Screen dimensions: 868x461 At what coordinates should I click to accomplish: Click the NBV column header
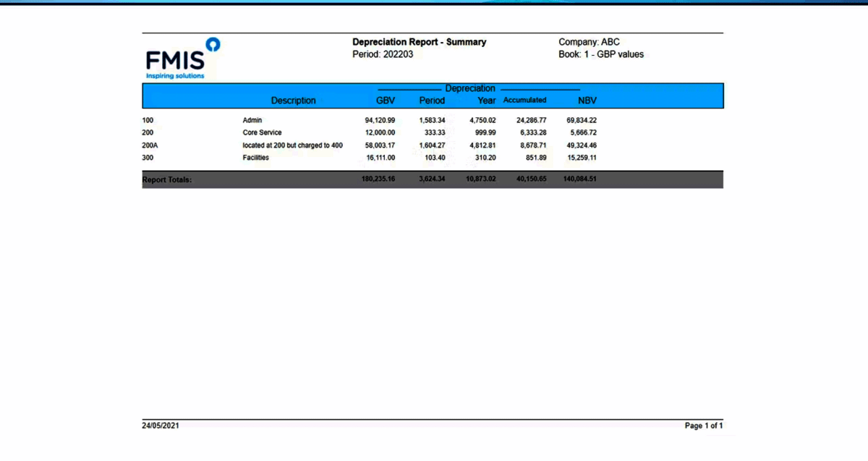click(x=587, y=101)
